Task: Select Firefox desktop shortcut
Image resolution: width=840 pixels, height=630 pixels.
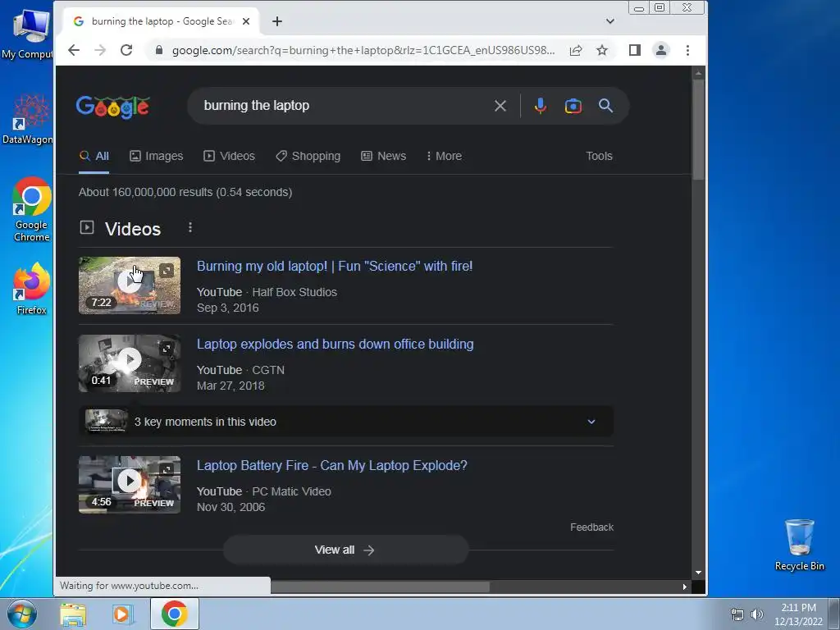Action: click(x=31, y=289)
